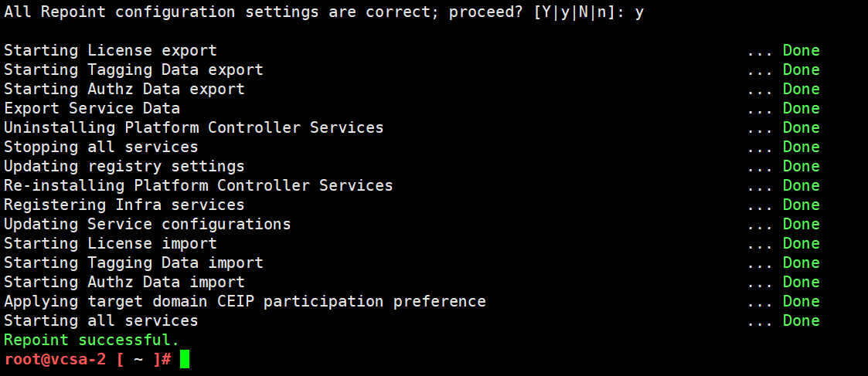The image size is (868, 376).
Task: Click Done status beside 'Starting License export'
Action: [801, 50]
